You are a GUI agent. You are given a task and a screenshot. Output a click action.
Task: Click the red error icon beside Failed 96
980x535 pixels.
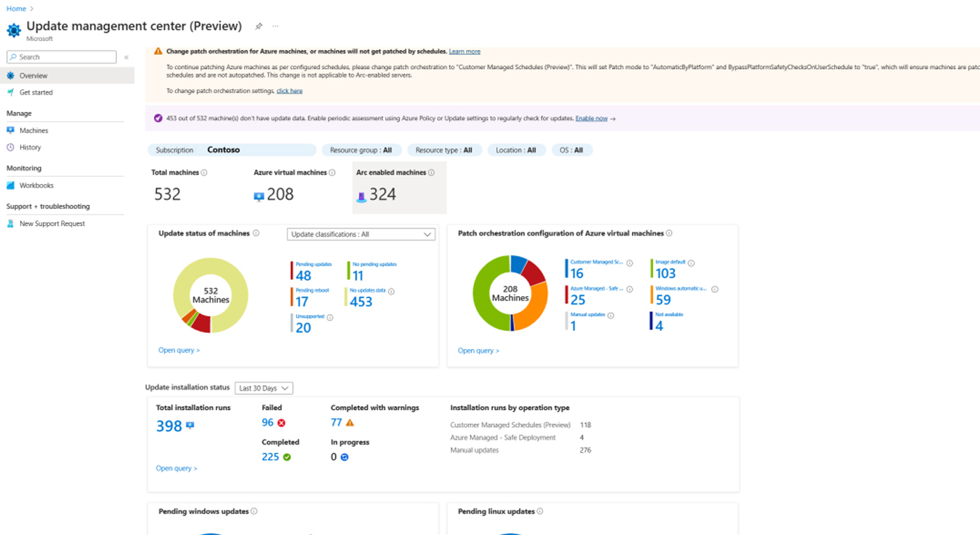281,423
